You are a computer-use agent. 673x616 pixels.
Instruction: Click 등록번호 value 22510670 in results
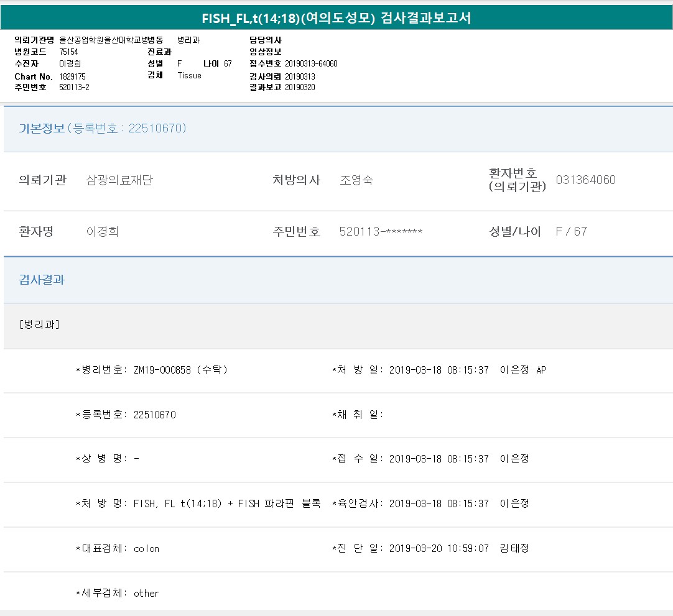click(155, 415)
